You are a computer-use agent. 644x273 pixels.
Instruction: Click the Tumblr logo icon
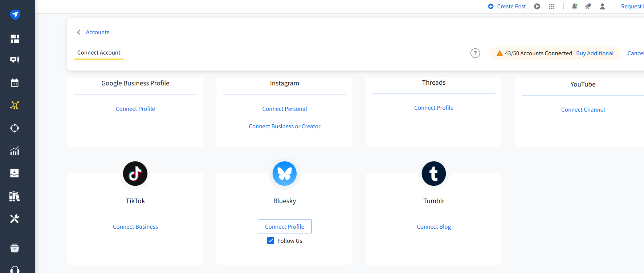[x=433, y=174]
